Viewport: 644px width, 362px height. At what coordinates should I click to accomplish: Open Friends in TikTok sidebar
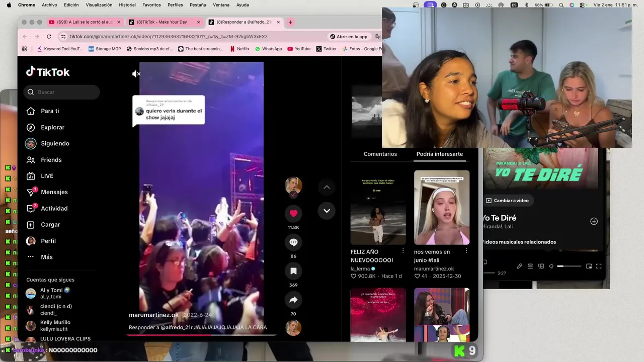coord(51,160)
